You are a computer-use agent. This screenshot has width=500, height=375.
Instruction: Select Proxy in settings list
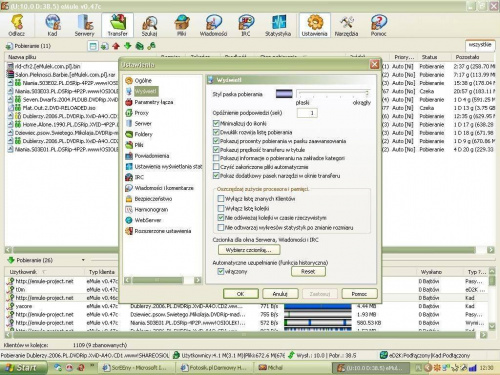(x=137, y=113)
